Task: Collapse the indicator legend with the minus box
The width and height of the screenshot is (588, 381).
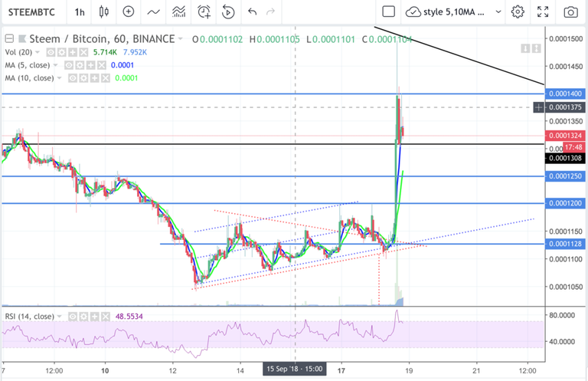Action: tap(9, 38)
